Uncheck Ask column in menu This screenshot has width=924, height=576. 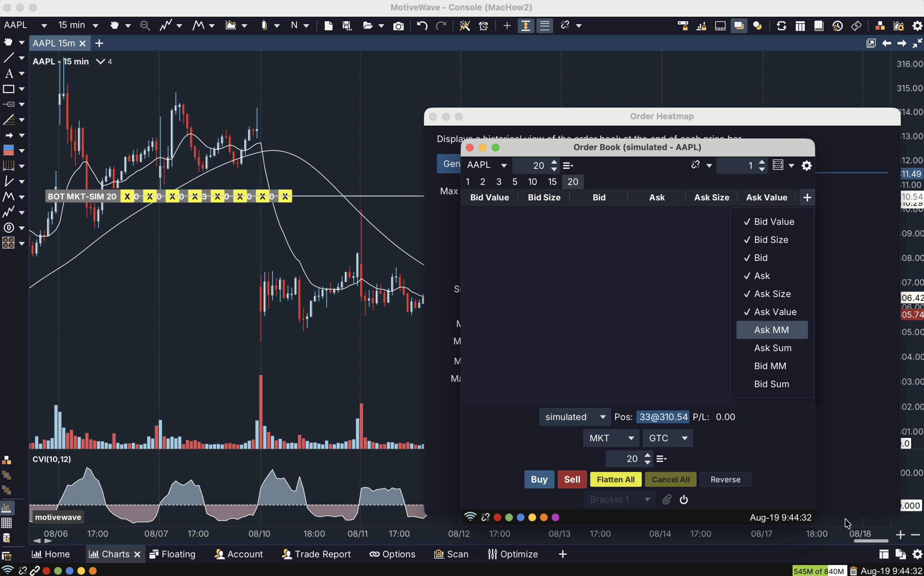pyautogui.click(x=772, y=276)
